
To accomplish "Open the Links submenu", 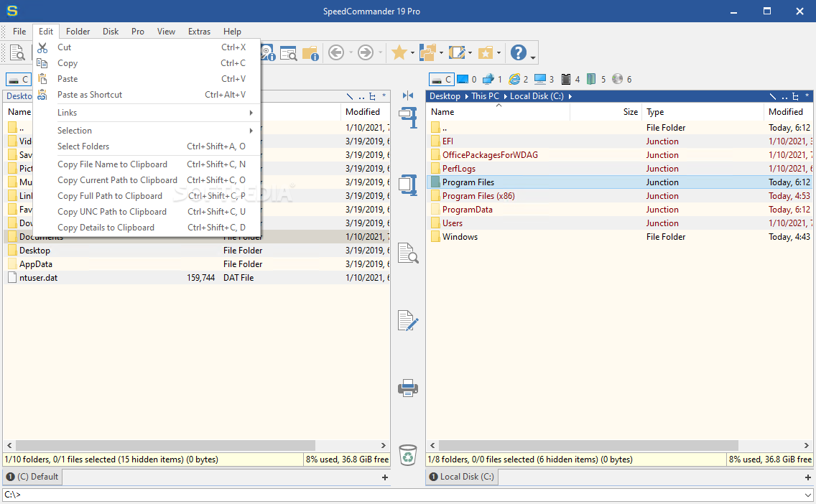I will (x=147, y=112).
